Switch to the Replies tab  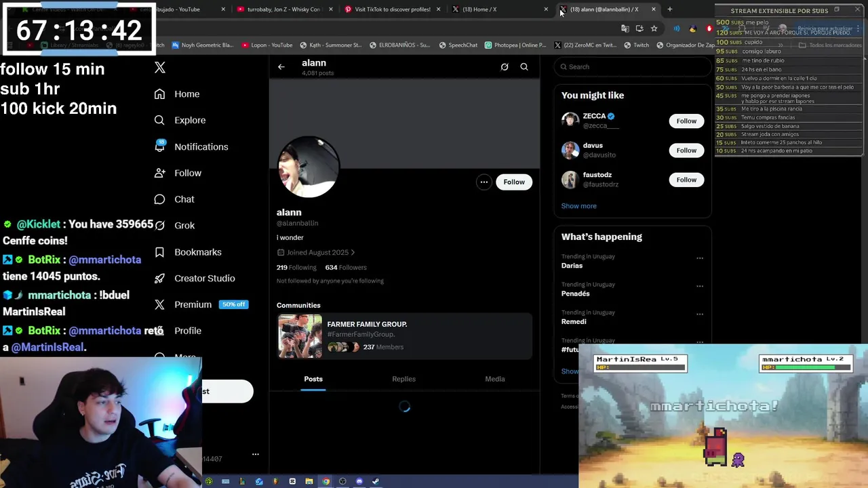pyautogui.click(x=403, y=379)
